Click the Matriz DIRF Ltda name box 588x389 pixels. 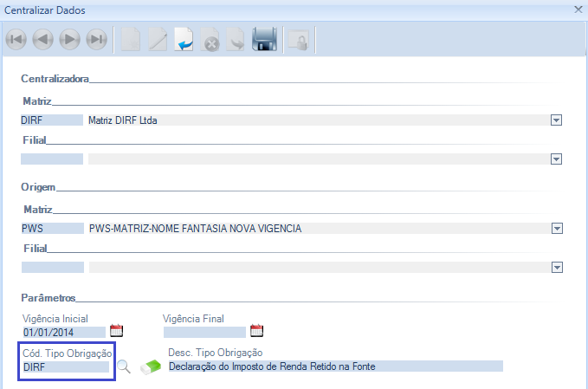click(x=320, y=120)
